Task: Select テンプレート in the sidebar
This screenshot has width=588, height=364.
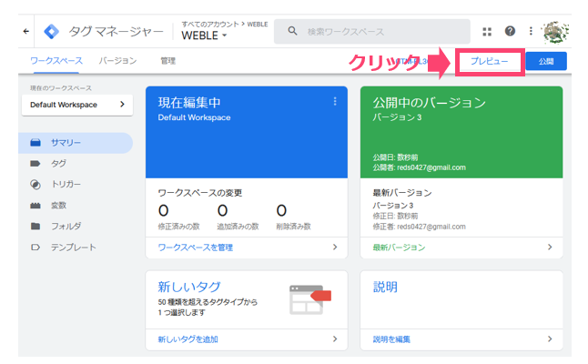Action: 76,248
